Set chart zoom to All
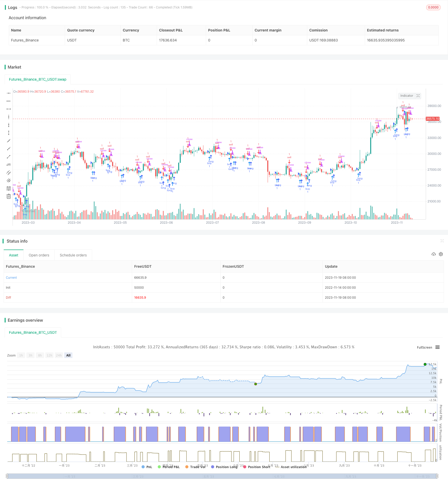The height and width of the screenshot is (486, 448). [68, 355]
